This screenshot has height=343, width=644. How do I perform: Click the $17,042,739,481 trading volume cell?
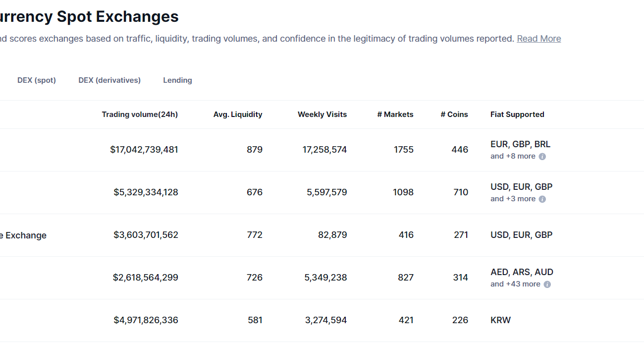pos(144,150)
